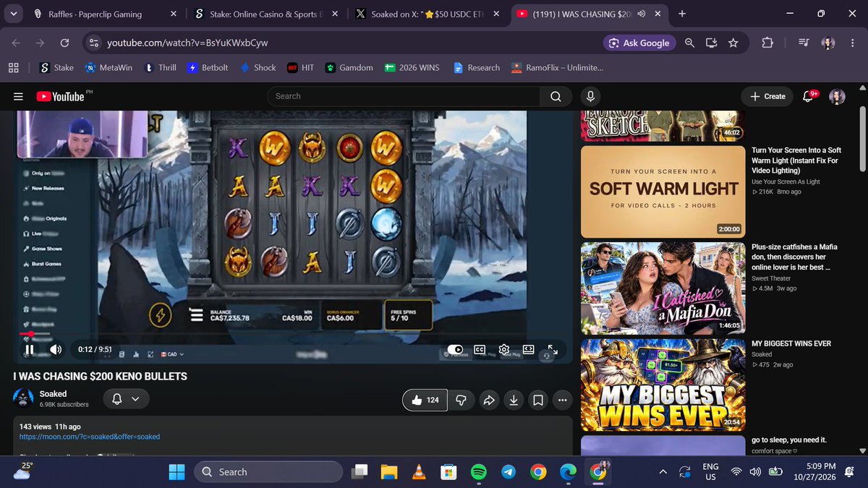Image resolution: width=868 pixels, height=488 pixels.
Task: Open YouTube notifications bell
Action: point(809,96)
